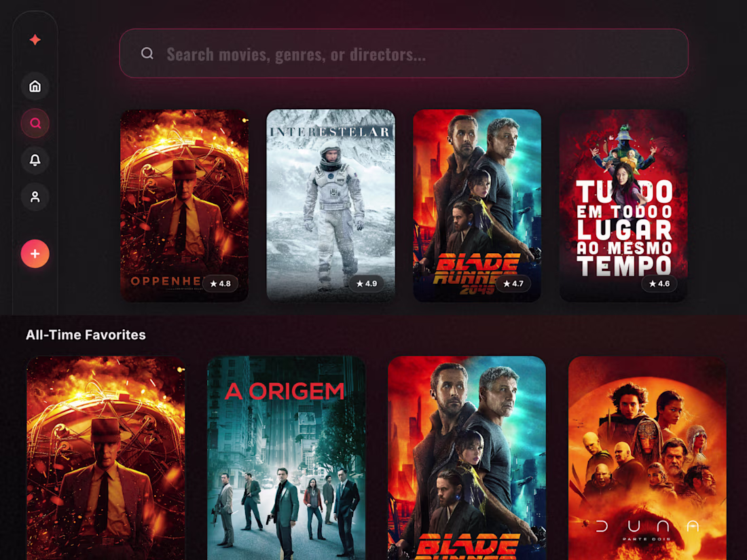Open the Duna Parte Dois poster
This screenshot has height=560, width=747.
tap(647, 458)
